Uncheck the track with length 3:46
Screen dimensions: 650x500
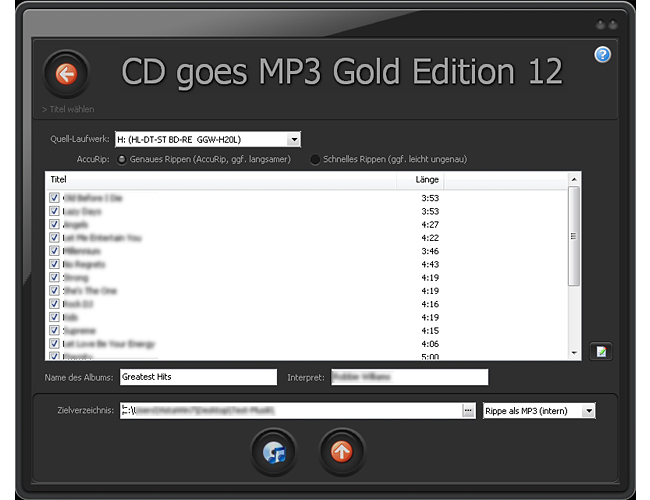[54, 251]
